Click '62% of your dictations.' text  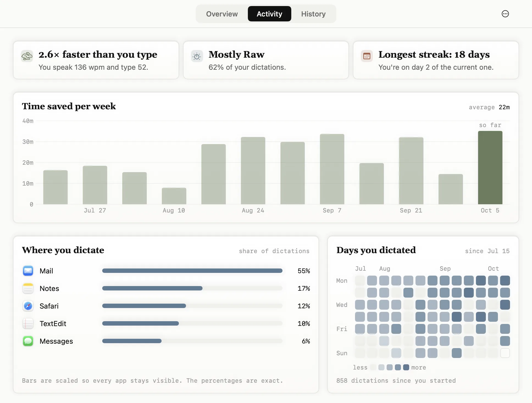click(247, 67)
